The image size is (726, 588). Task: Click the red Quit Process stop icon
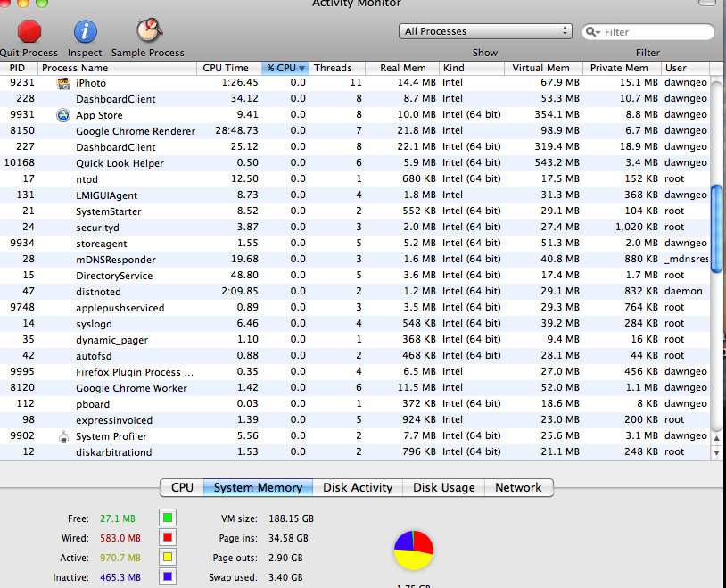point(29,31)
